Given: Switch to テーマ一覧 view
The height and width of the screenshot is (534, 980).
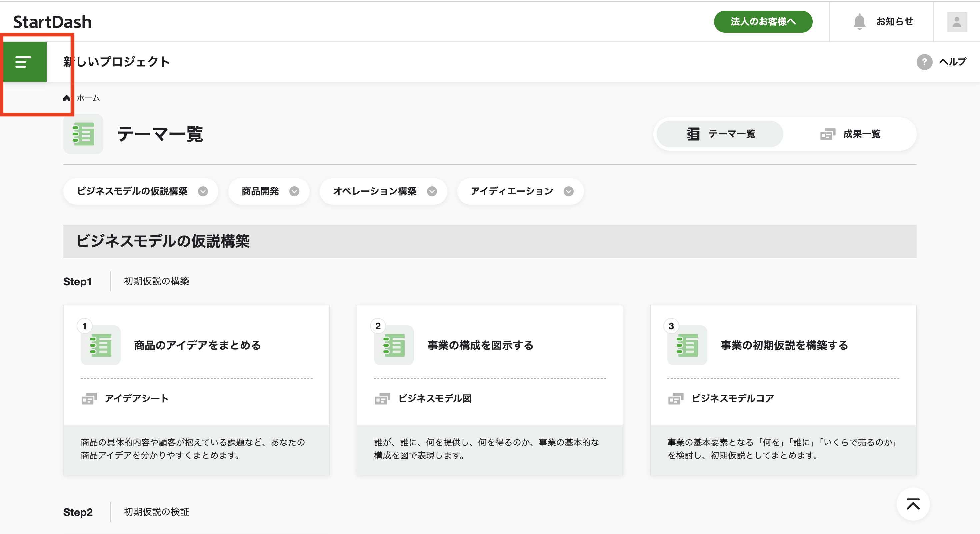Looking at the screenshot, I should [720, 134].
